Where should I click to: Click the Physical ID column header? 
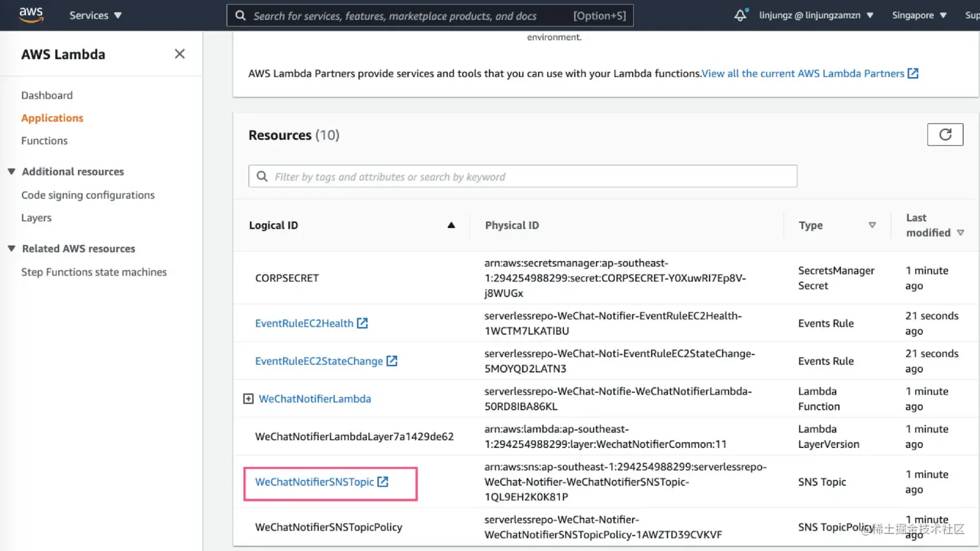[x=512, y=225]
